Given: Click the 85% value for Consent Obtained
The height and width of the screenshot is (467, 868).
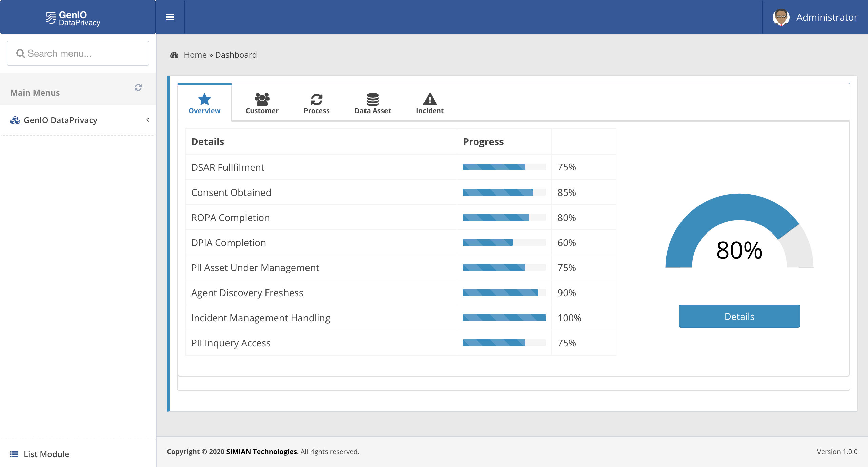Looking at the screenshot, I should click(567, 192).
